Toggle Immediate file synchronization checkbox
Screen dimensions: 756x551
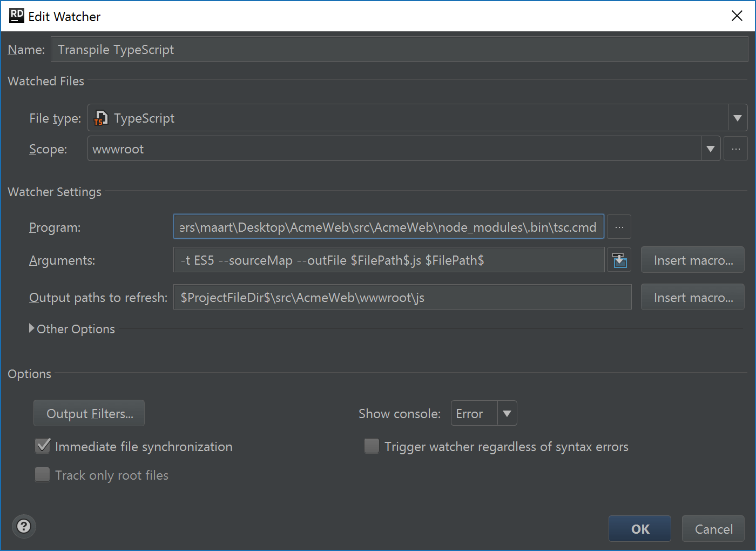coord(43,446)
